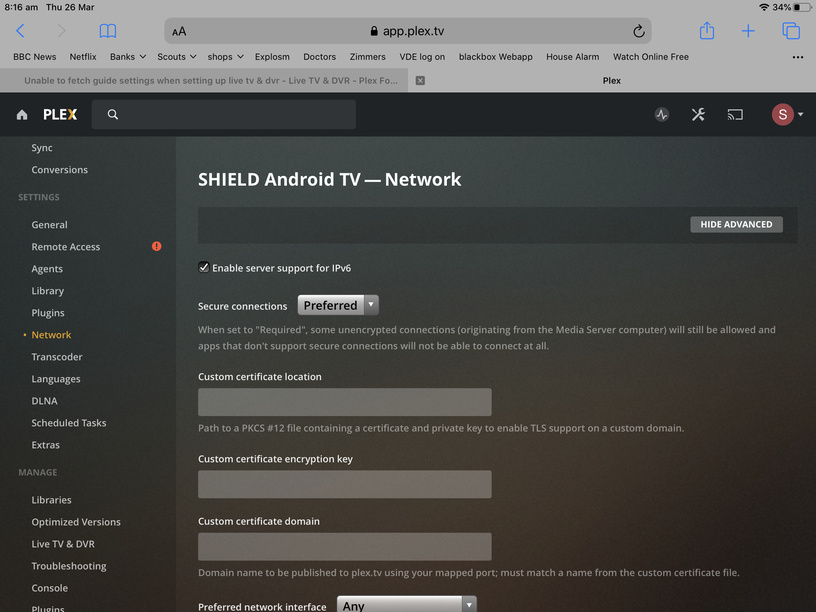Switch to Unable to fetch guide tab
The image size is (816, 612).
click(x=211, y=81)
